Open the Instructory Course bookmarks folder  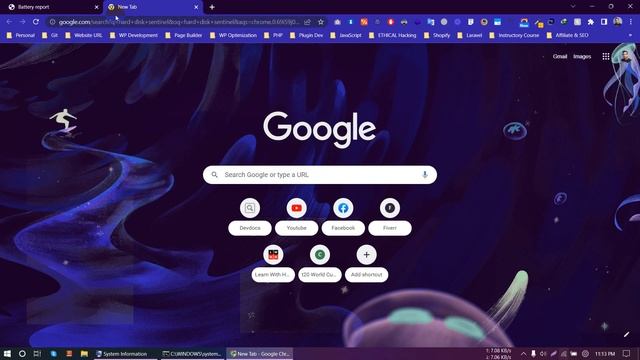click(x=514, y=36)
